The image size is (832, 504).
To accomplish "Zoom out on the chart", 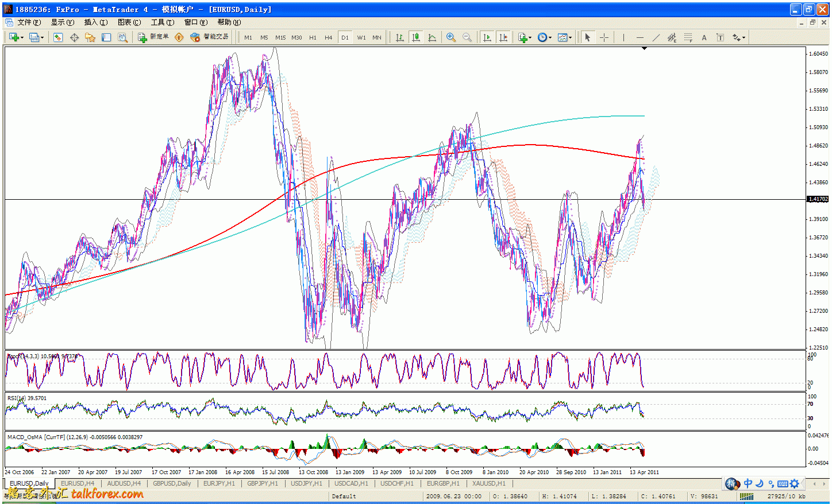I will 467,37.
